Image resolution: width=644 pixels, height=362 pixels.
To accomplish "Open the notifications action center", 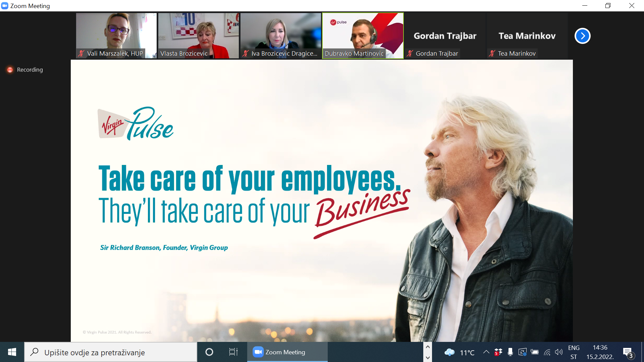I will tap(628, 353).
